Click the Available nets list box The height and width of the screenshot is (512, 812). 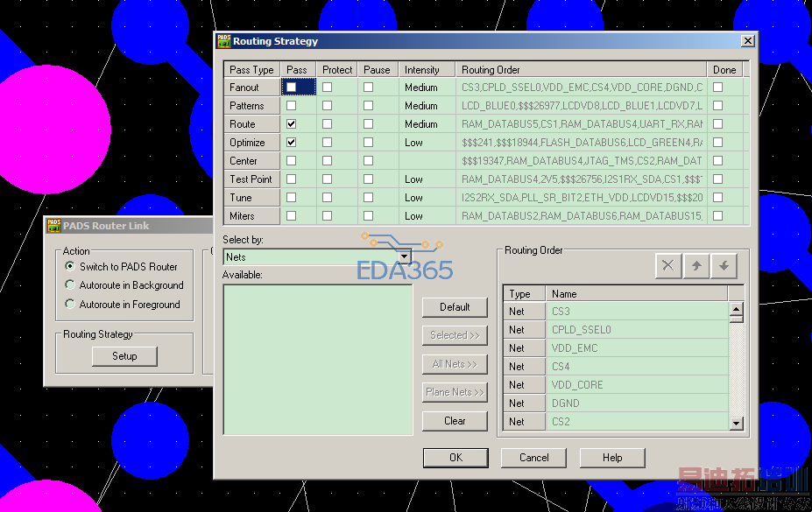point(318,360)
